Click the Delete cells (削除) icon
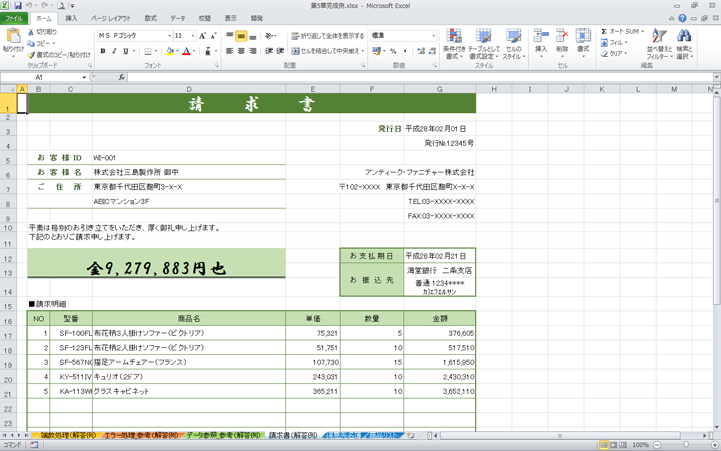The width and height of the screenshot is (721, 451). (x=562, y=37)
